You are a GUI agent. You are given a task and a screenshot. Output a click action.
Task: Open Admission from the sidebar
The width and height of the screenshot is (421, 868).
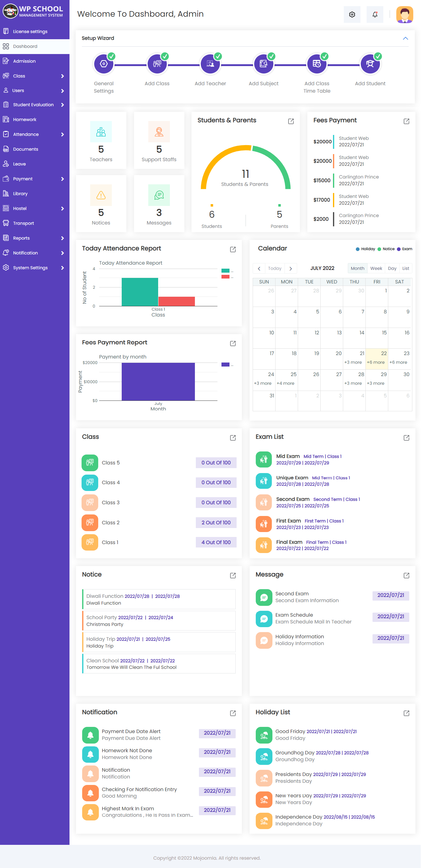[x=35, y=61]
